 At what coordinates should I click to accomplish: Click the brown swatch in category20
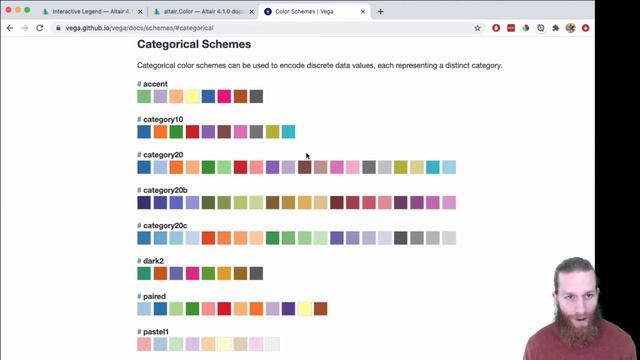pos(304,167)
